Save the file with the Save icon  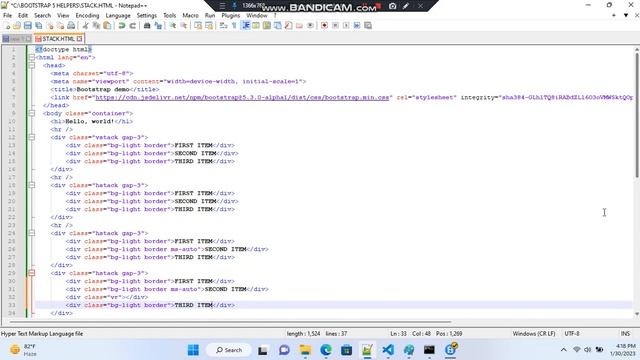(x=28, y=25)
